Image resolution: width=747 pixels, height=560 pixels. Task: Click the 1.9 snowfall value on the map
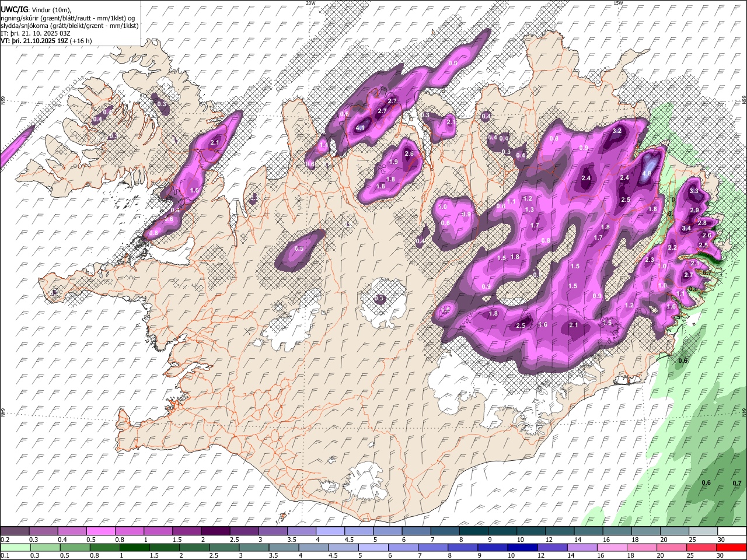coord(393,162)
